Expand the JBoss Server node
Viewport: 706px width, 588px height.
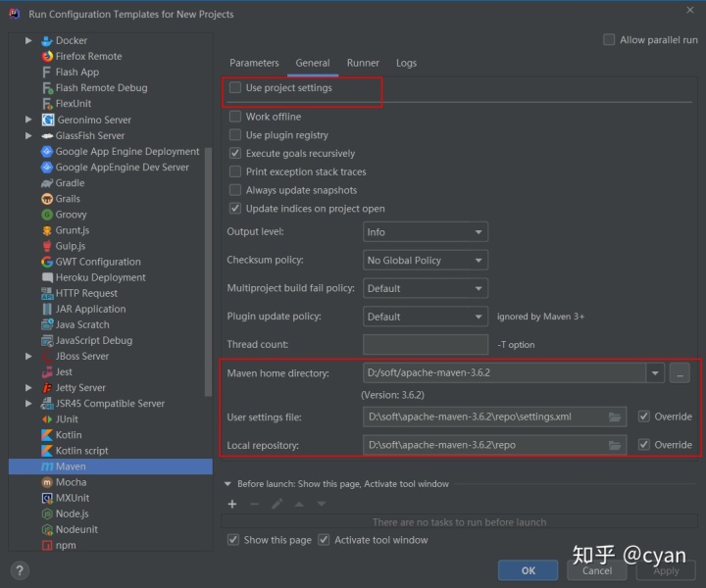[28, 357]
